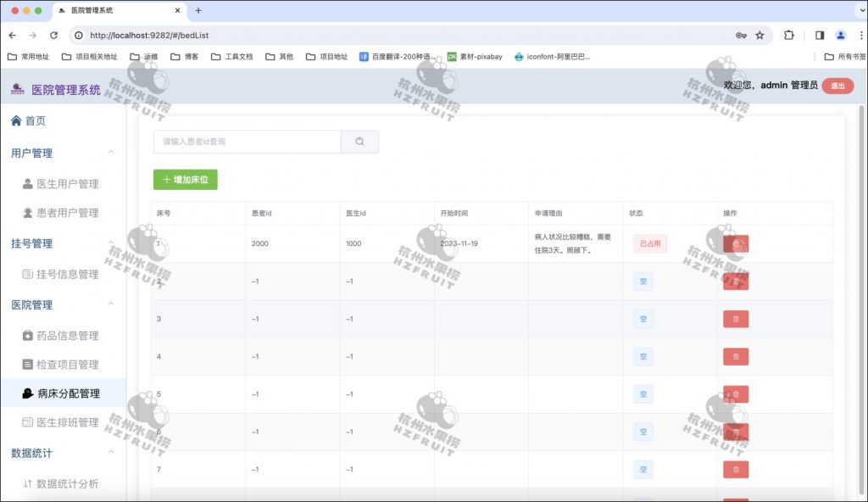This screenshot has height=502, width=868.
Task: Click the patient id search input field
Action: (247, 142)
